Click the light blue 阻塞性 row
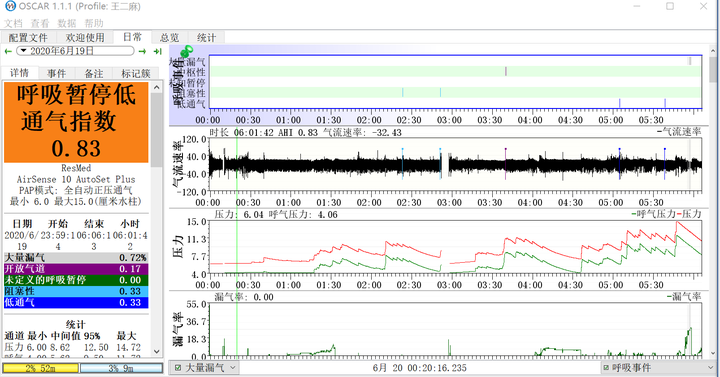Viewport: 720px width, 377px height. (76, 291)
